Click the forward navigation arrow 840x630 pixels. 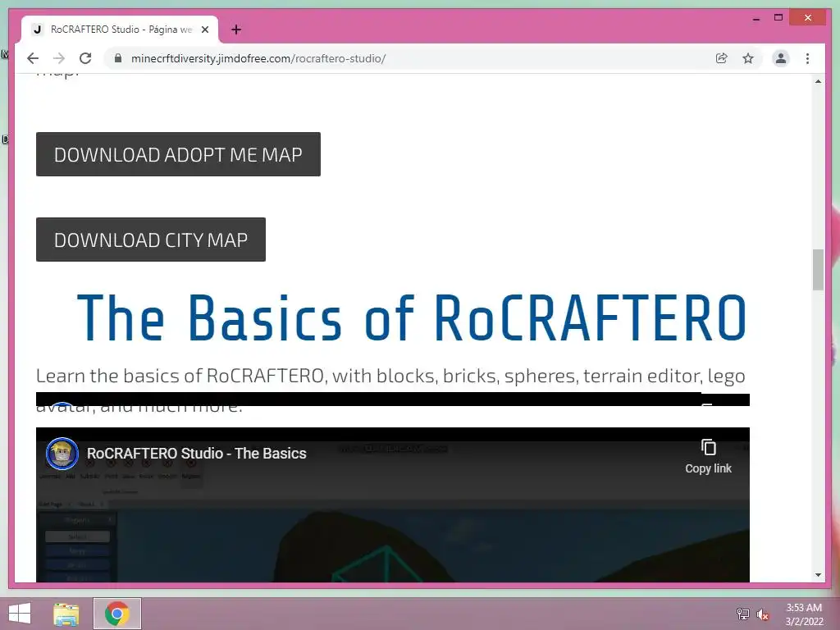tap(59, 58)
